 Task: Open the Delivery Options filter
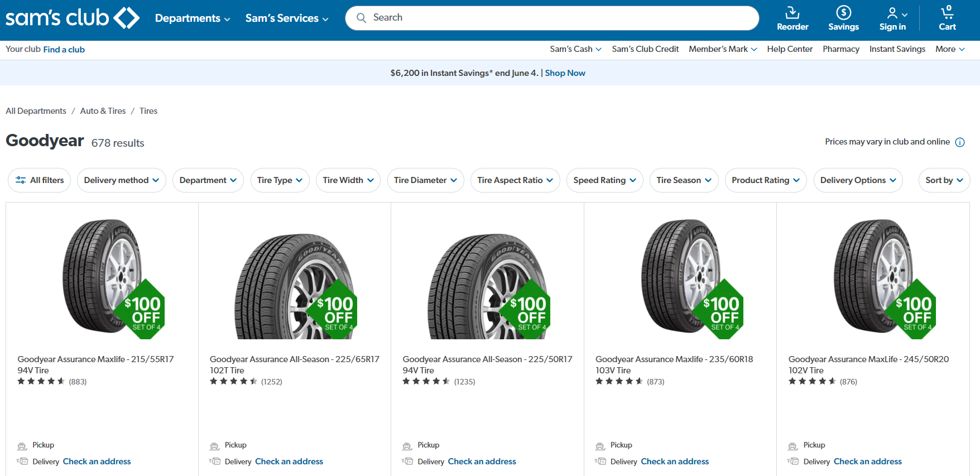[x=858, y=180]
